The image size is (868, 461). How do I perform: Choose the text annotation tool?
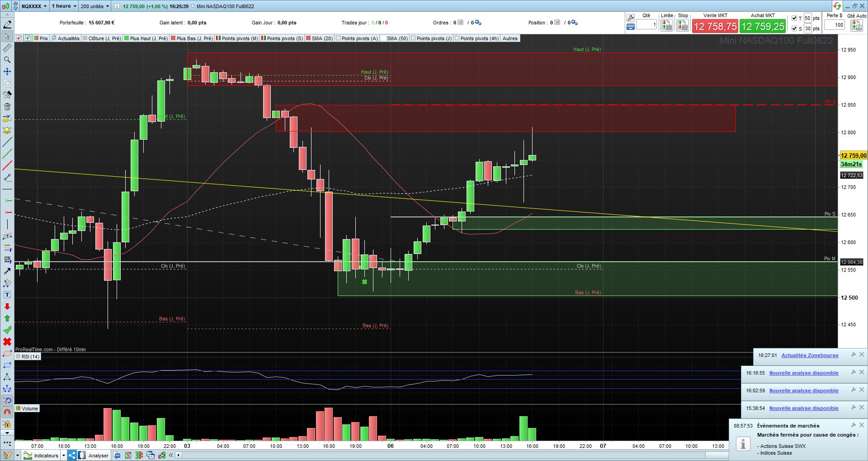(7, 295)
